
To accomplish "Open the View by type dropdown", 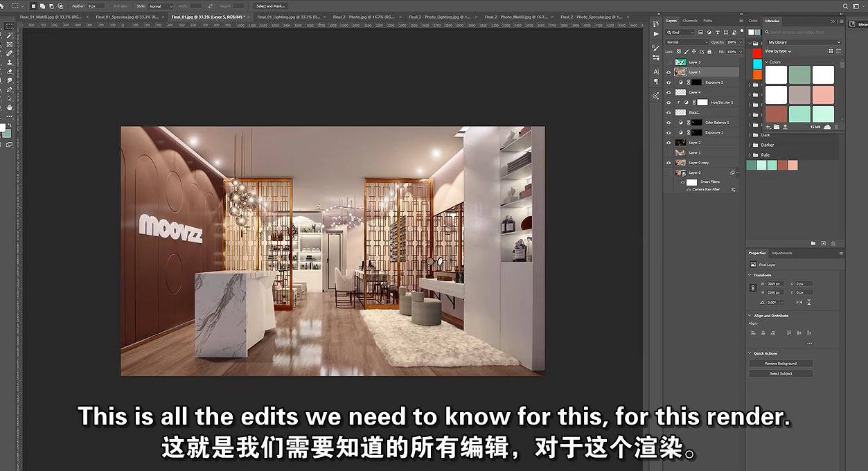I will click(778, 51).
